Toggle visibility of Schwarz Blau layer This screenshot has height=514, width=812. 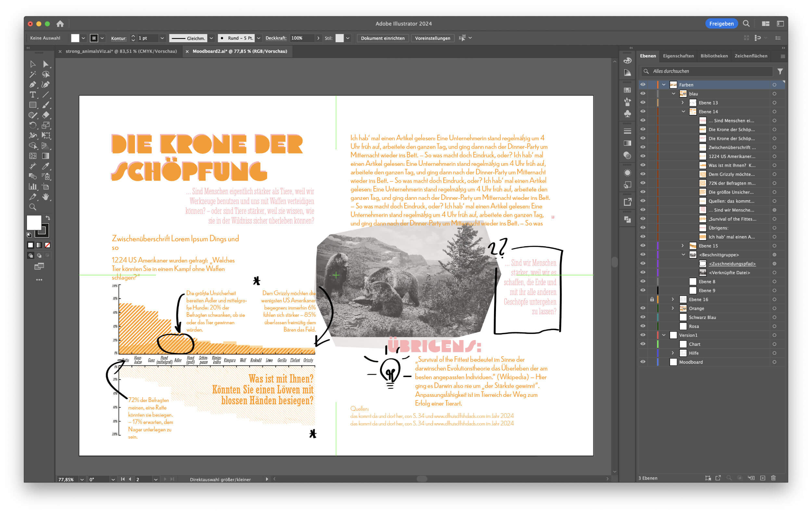pyautogui.click(x=643, y=317)
